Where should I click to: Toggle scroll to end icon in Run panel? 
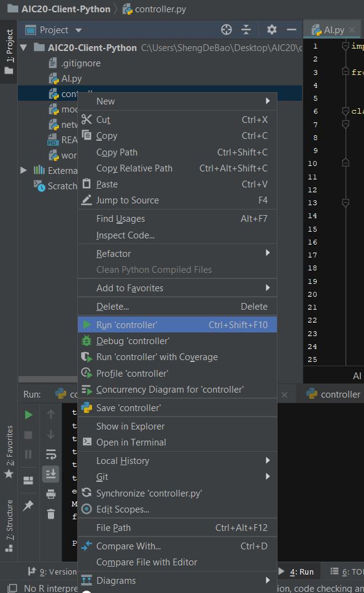tap(51, 474)
